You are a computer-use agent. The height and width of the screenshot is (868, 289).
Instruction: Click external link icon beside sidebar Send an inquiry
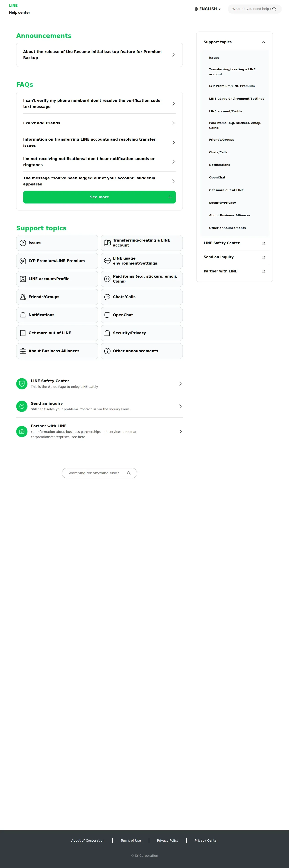(x=263, y=257)
